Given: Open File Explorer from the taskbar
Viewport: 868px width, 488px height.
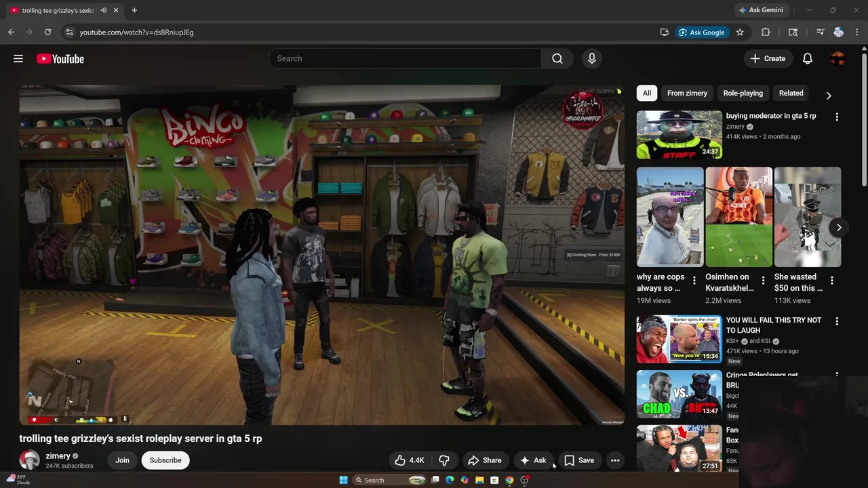Looking at the screenshot, I should (479, 480).
